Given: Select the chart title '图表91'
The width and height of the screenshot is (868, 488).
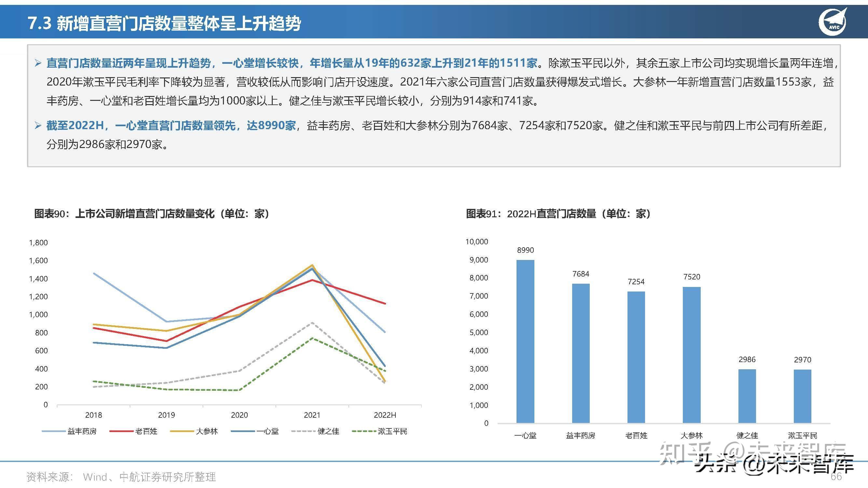Looking at the screenshot, I should pyautogui.click(x=558, y=213).
